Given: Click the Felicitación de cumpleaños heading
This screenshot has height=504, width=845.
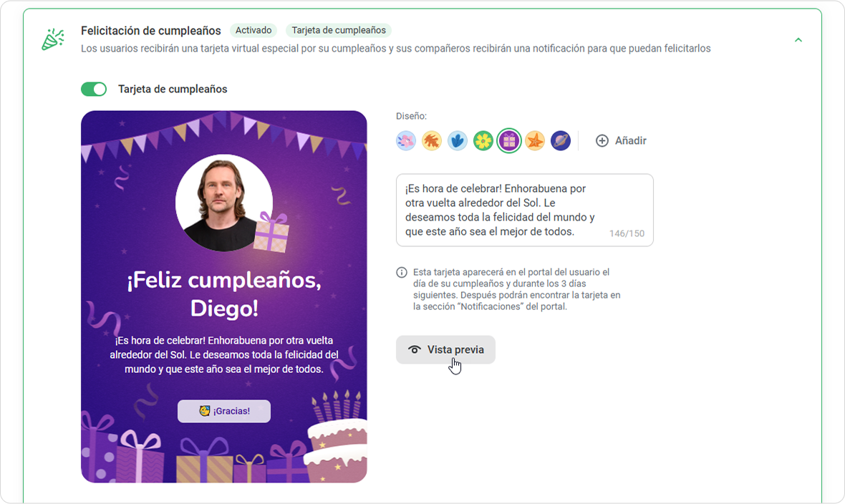Looking at the screenshot, I should 151,31.
